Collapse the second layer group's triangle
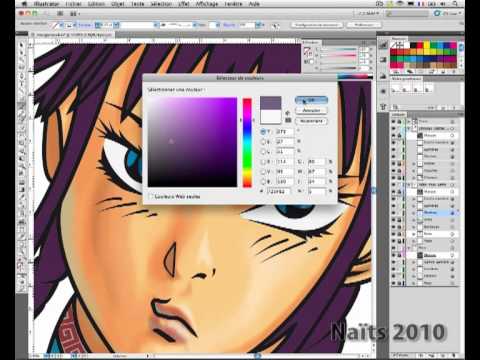This screenshot has width=480, height=360. (x=409, y=128)
